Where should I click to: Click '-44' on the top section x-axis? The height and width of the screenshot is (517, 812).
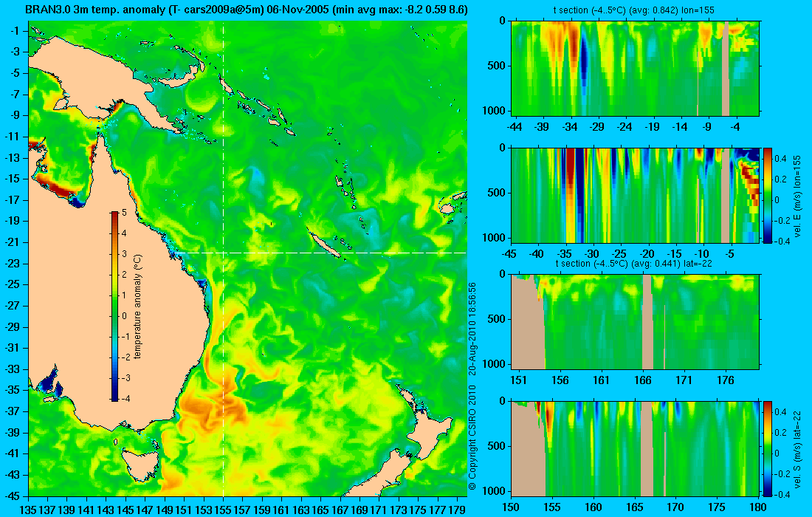[515, 127]
